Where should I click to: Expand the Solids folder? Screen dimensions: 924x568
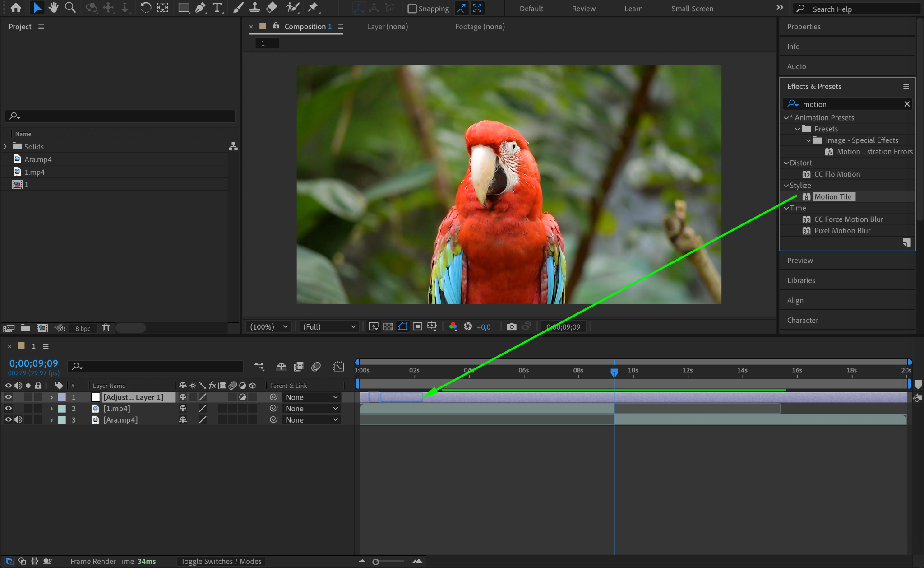(x=5, y=147)
